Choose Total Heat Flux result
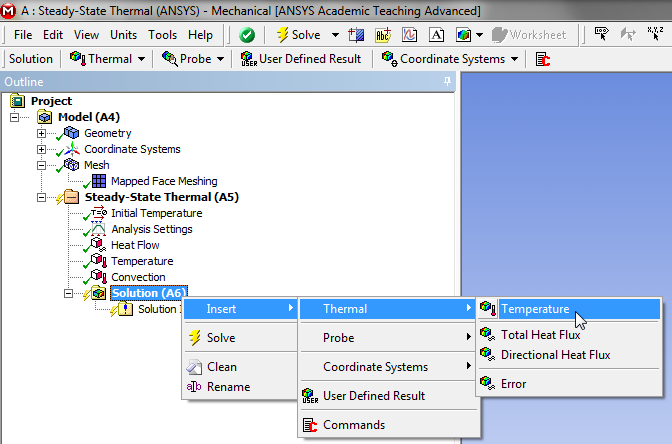Viewport: 672px width, 444px height. click(568, 334)
